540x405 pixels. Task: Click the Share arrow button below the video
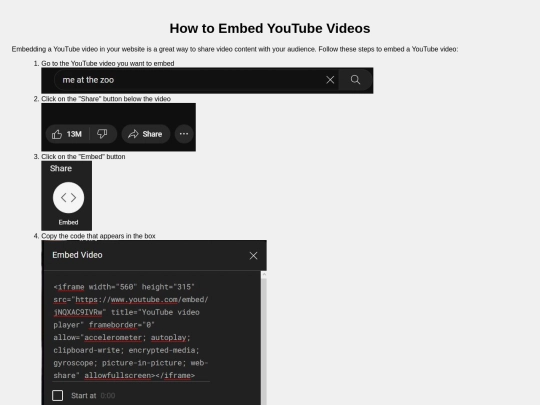coord(146,134)
